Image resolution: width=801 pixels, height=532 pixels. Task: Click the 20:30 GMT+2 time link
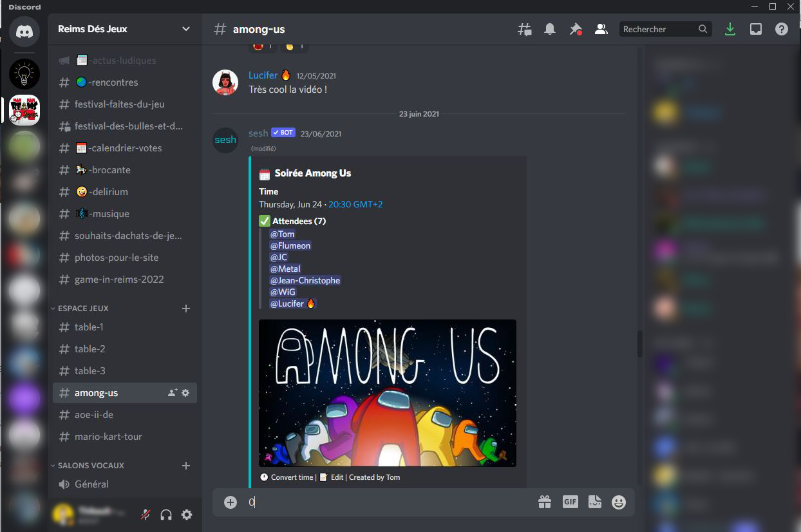click(355, 204)
